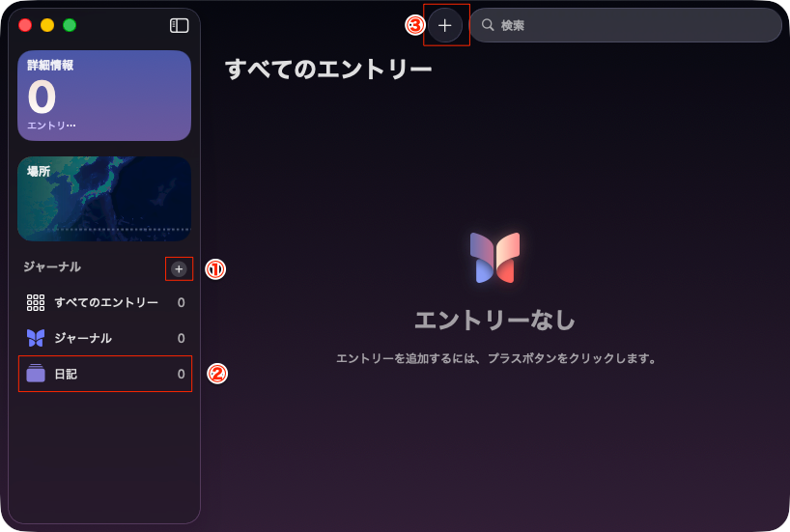Collapse the ジャーナル section header
This screenshot has width=790, height=532.
(x=52, y=266)
